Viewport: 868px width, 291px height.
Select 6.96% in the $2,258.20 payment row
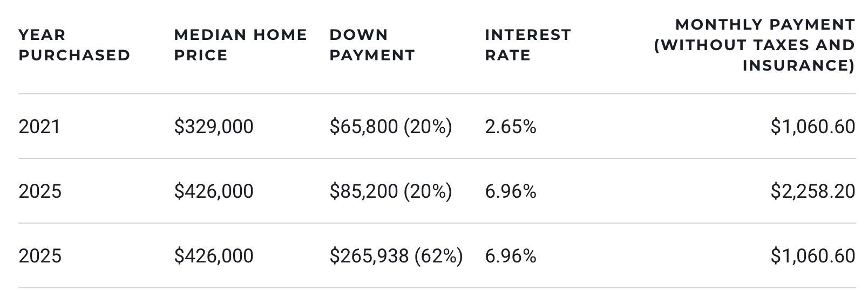[x=511, y=191]
